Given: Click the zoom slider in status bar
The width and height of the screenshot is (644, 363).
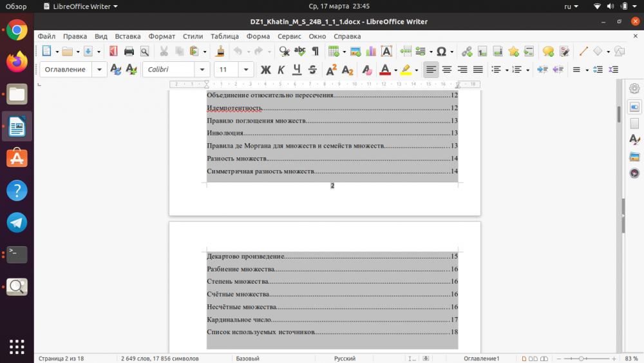Looking at the screenshot, I should [582, 358].
